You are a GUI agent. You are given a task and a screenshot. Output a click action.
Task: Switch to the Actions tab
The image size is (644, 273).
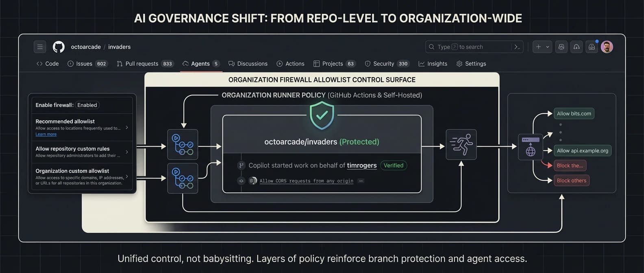point(291,64)
